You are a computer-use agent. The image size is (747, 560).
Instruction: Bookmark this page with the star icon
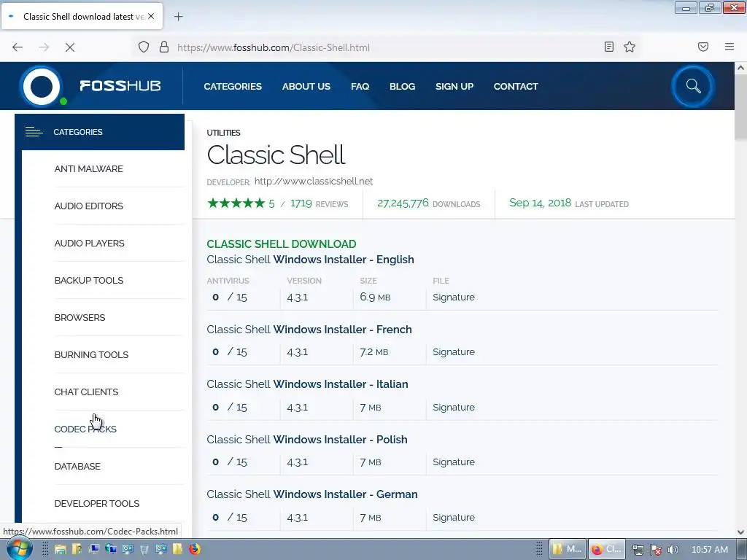pyautogui.click(x=630, y=47)
